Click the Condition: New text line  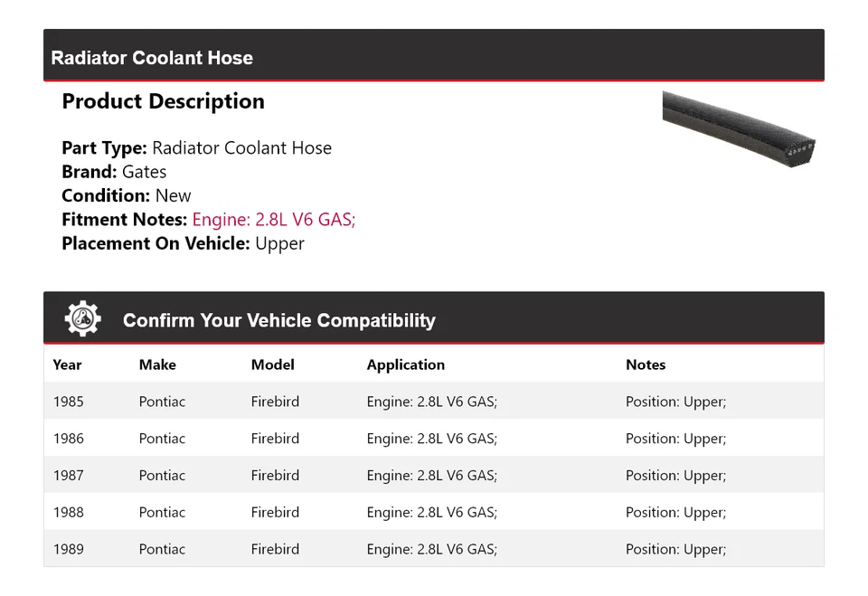tap(127, 195)
